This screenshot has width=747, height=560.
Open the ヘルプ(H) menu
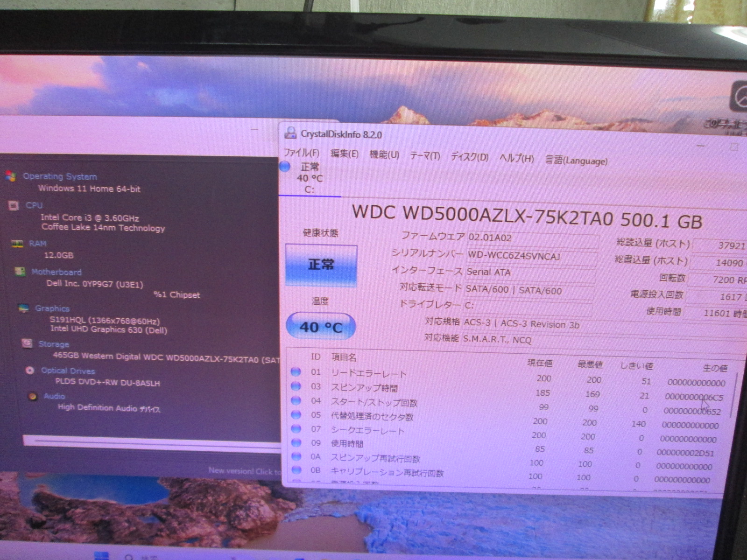[x=516, y=158]
